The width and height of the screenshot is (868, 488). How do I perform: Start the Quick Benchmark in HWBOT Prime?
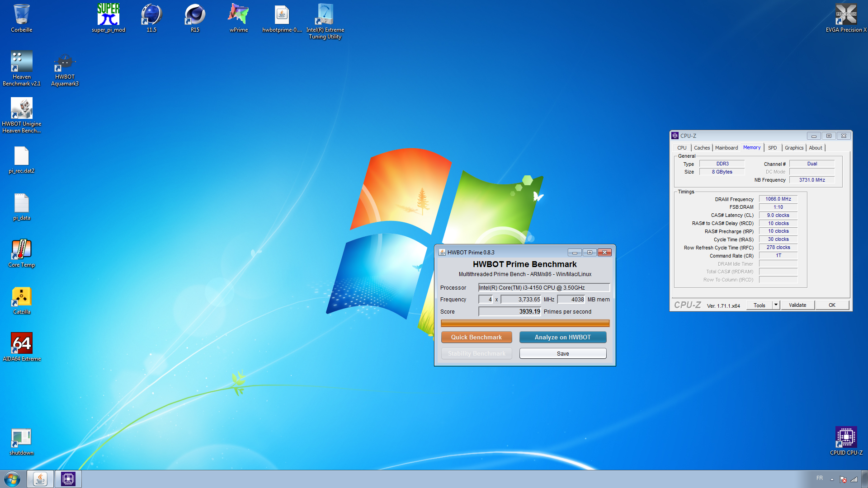click(x=476, y=337)
